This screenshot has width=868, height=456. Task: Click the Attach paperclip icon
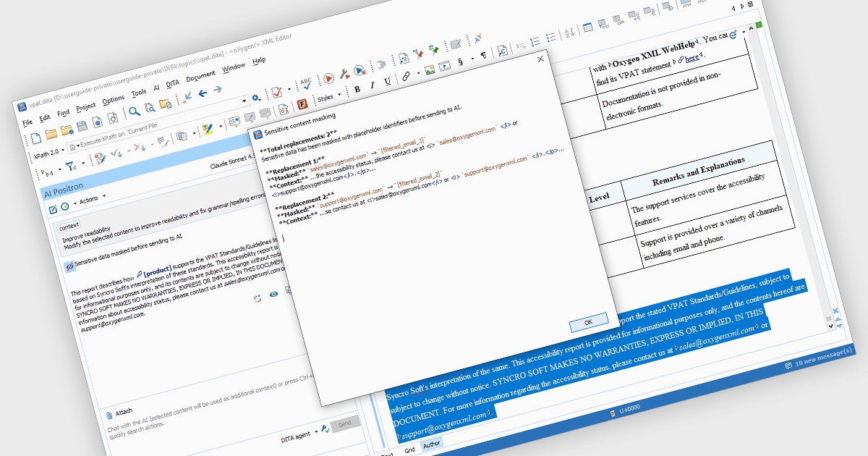[x=109, y=415]
